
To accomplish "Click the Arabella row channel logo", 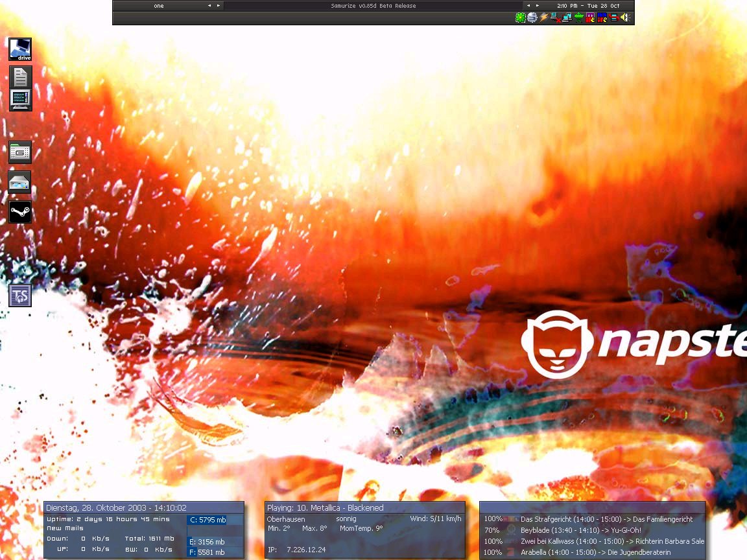I will 511,552.
